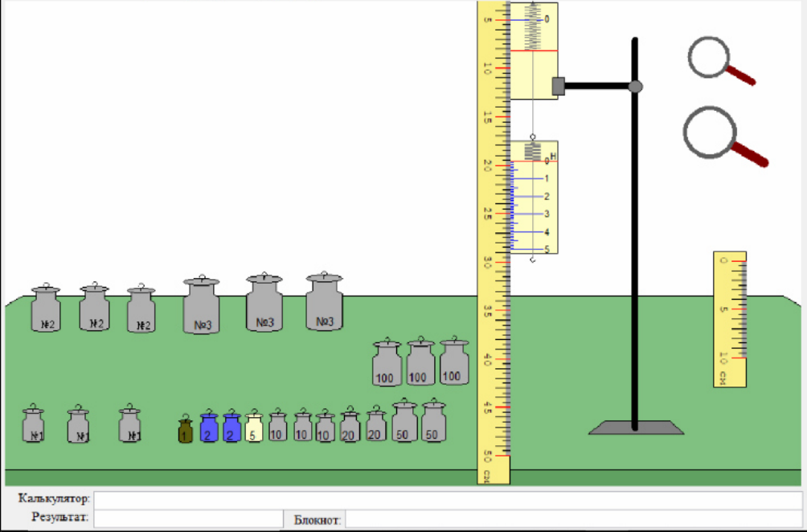Image resolution: width=807 pixels, height=532 pixels.
Task: Click the rightmost 100-gram weight
Action: (454, 361)
